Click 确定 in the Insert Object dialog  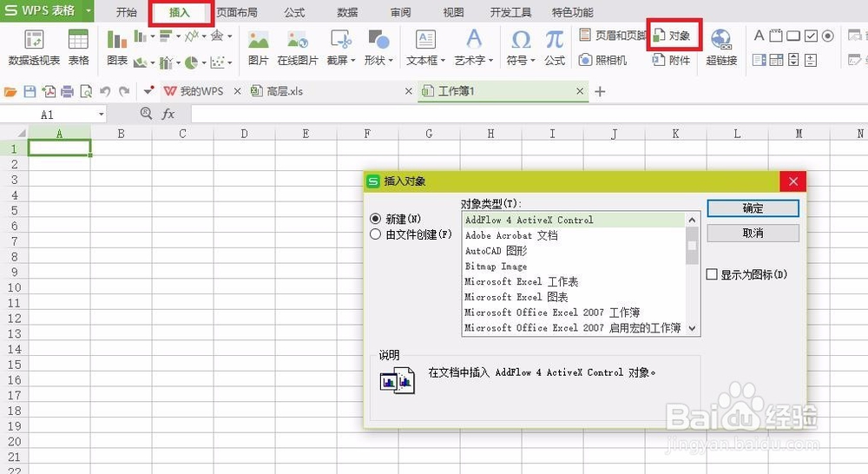pos(753,208)
